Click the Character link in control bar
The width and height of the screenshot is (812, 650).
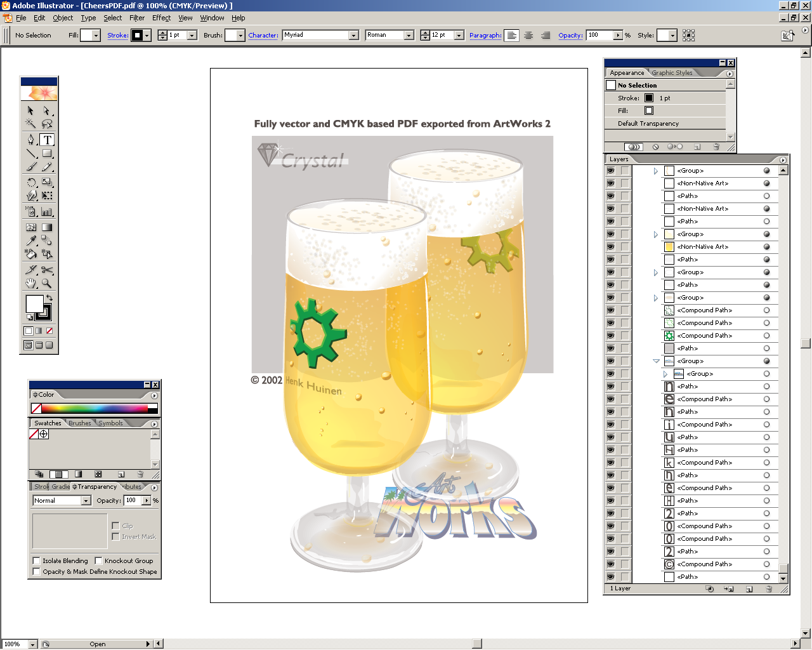pos(263,36)
